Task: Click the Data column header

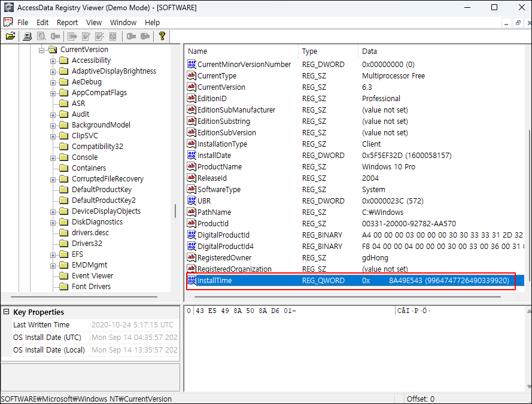Action: pos(442,51)
